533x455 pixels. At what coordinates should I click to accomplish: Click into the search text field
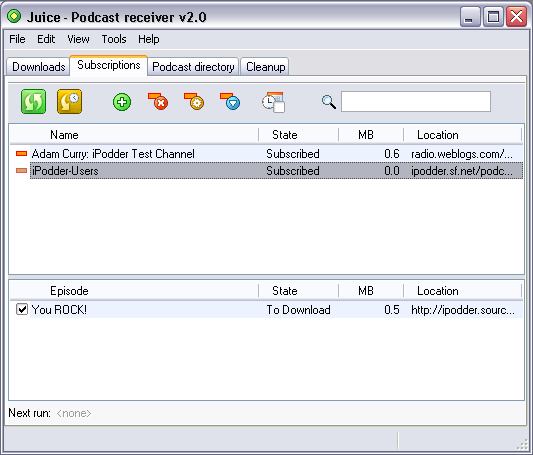click(x=416, y=101)
